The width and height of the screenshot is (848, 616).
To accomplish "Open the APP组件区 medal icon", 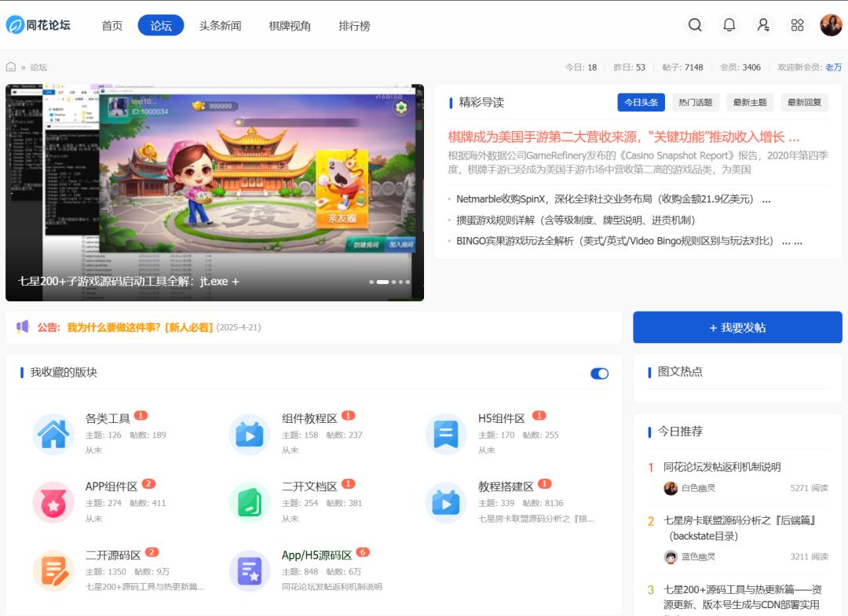I will click(53, 502).
